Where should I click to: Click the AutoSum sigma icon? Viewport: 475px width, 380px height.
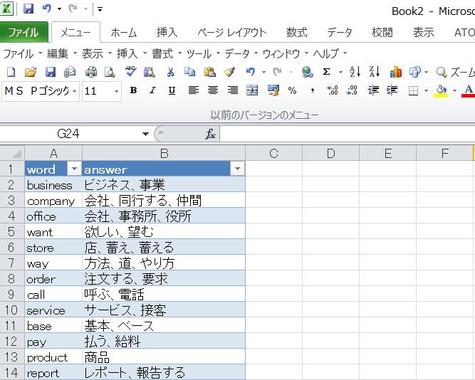click(327, 72)
